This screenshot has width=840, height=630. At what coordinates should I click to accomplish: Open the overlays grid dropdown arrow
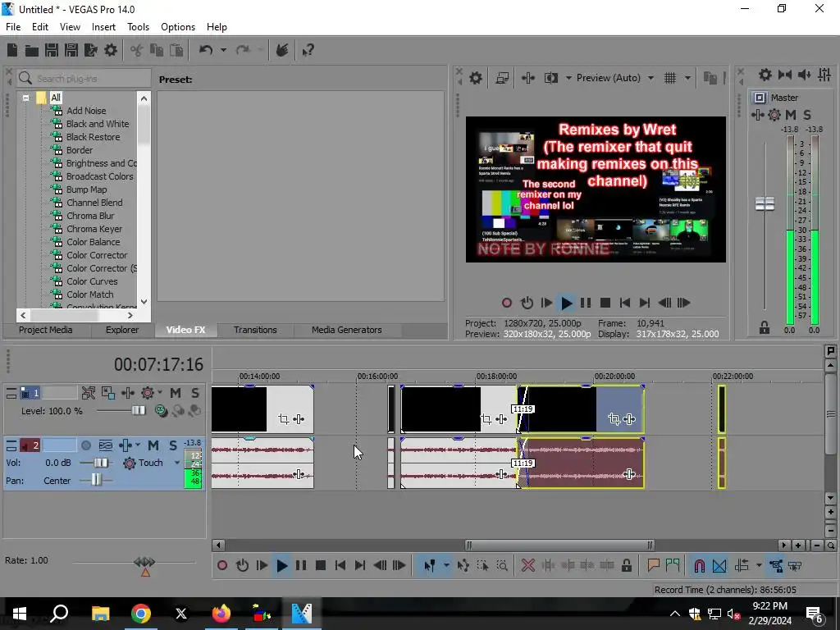click(687, 78)
